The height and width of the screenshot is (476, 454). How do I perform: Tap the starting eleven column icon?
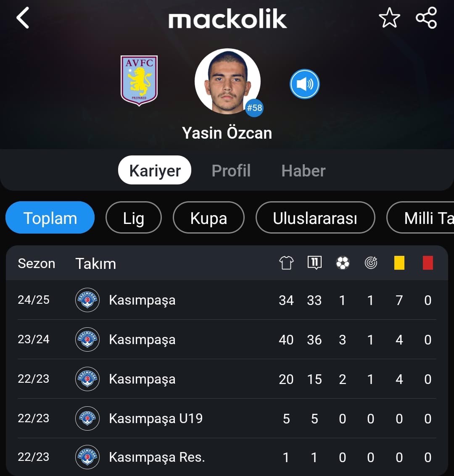314,263
